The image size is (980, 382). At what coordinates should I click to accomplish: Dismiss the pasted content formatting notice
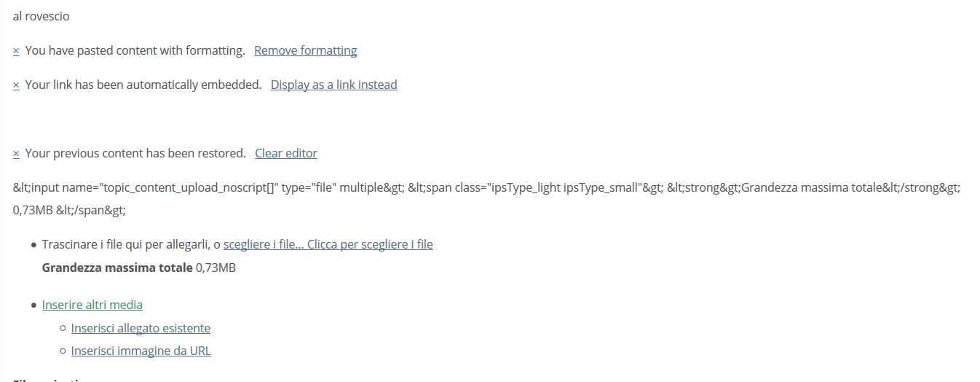coord(16,51)
